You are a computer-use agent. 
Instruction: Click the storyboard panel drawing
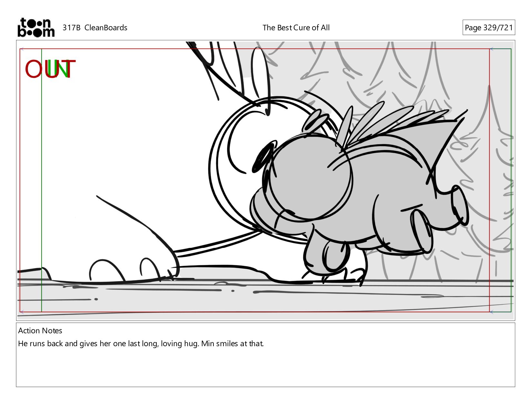pyautogui.click(x=265, y=180)
